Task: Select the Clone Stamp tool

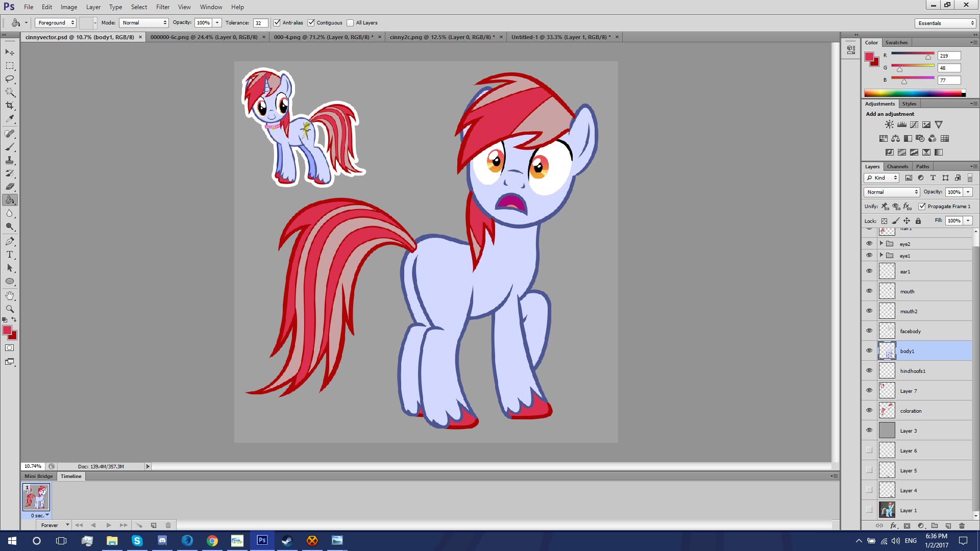Action: click(10, 160)
